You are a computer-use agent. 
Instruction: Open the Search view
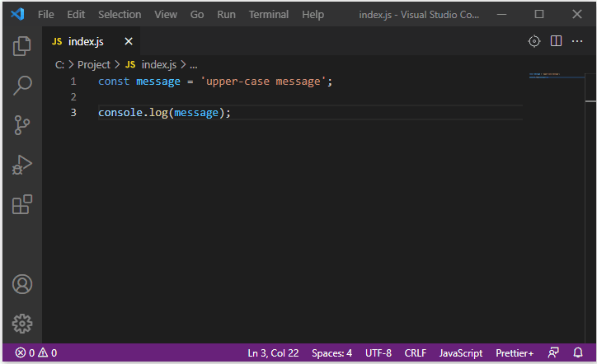22,86
